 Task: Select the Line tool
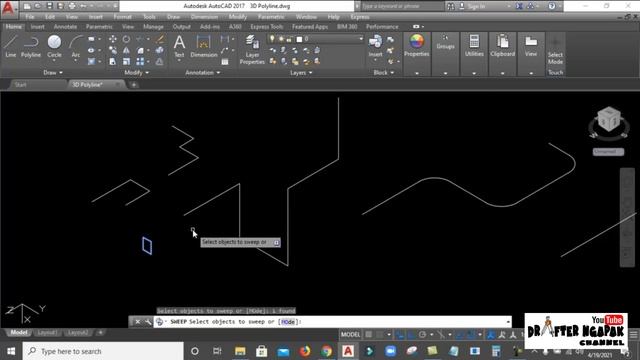tap(11, 46)
